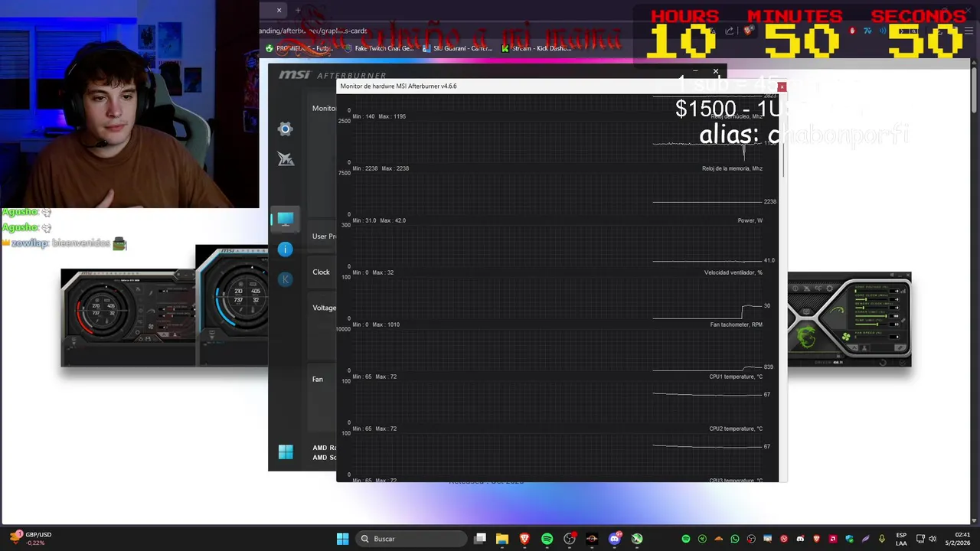
Task: Click the CPU1 temperature graph
Action: (557, 402)
